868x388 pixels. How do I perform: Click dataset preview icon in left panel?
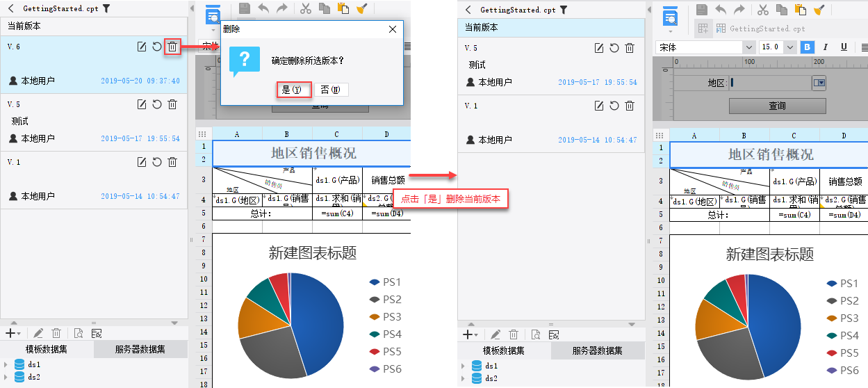[x=79, y=334]
